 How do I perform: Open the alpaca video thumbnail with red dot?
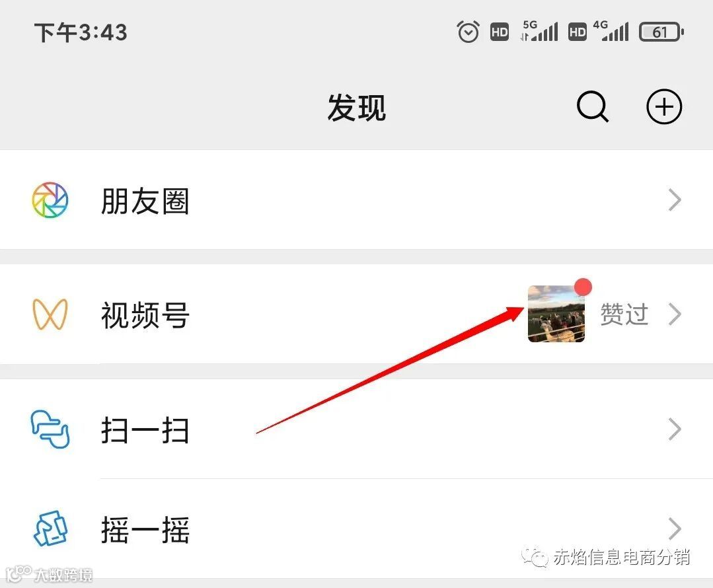(x=556, y=314)
